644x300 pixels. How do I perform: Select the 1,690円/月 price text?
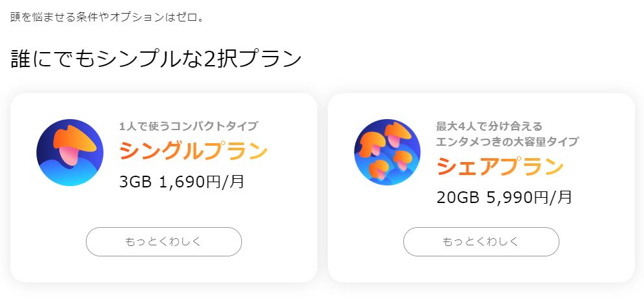pos(201,182)
